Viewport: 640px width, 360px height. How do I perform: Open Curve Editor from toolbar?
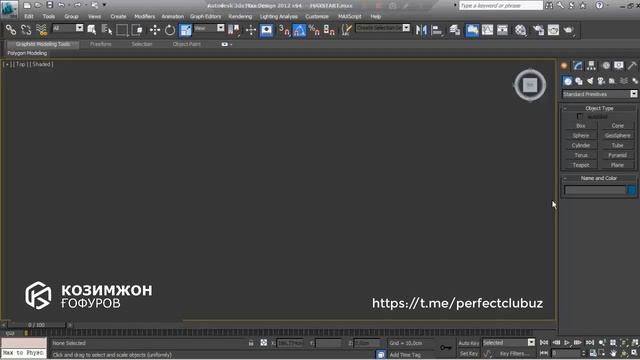[487, 30]
